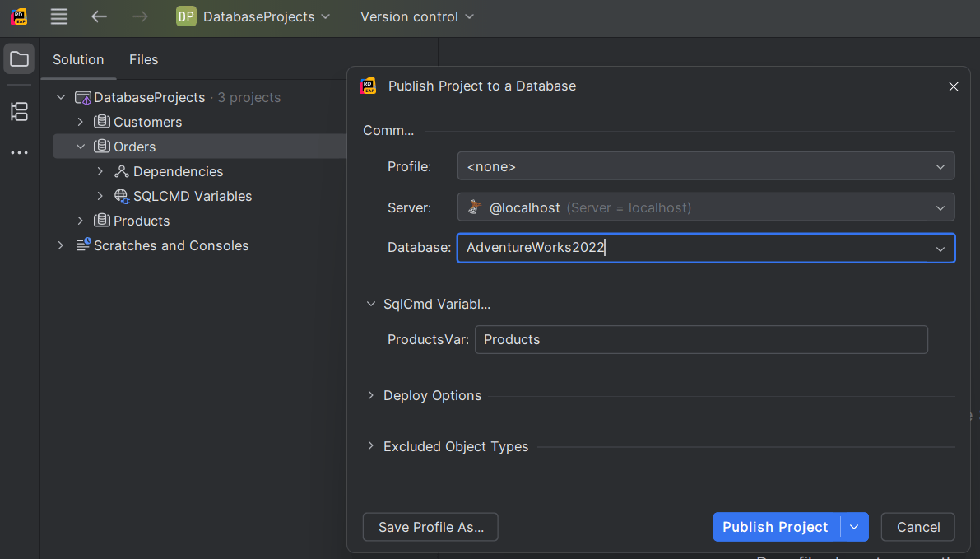980x559 pixels.
Task: Open the Version control menu
Action: click(416, 16)
